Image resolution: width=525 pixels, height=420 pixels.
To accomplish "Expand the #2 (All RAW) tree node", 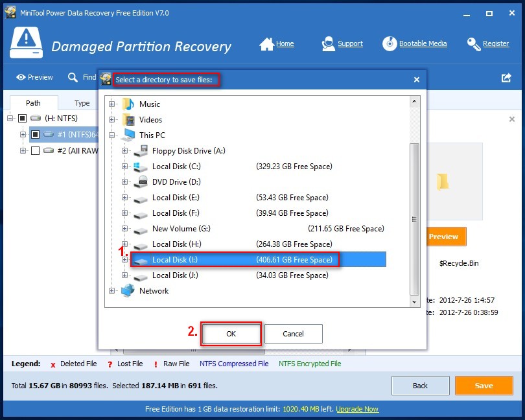I will point(23,151).
